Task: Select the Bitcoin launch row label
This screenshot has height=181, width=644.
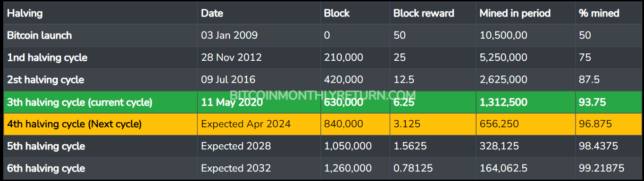Action: coord(39,35)
